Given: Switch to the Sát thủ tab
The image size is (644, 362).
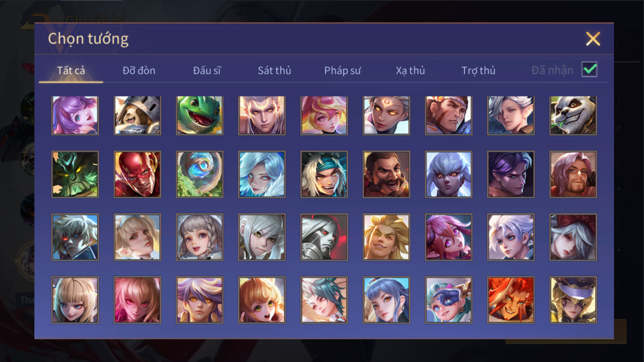Looking at the screenshot, I should [x=275, y=70].
